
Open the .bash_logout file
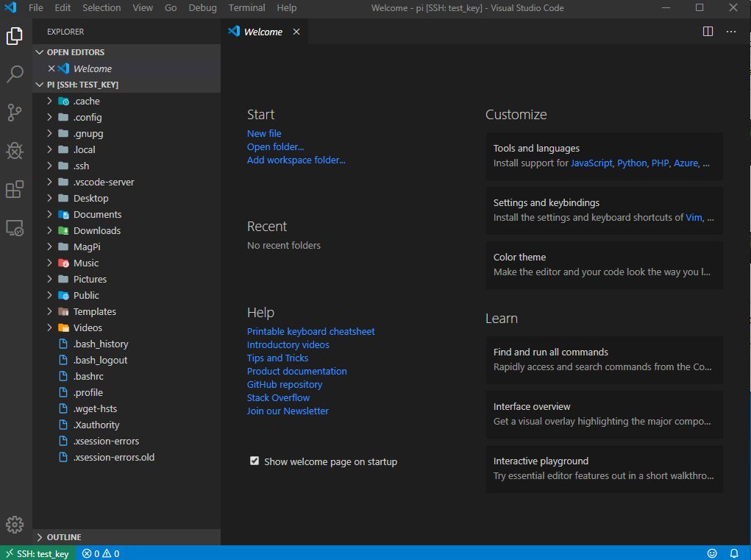(x=127, y=361)
